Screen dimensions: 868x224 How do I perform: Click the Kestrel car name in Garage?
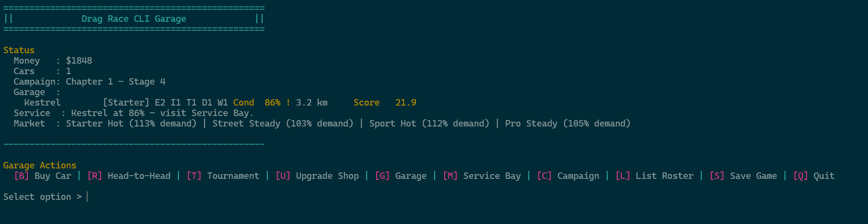pyautogui.click(x=42, y=103)
